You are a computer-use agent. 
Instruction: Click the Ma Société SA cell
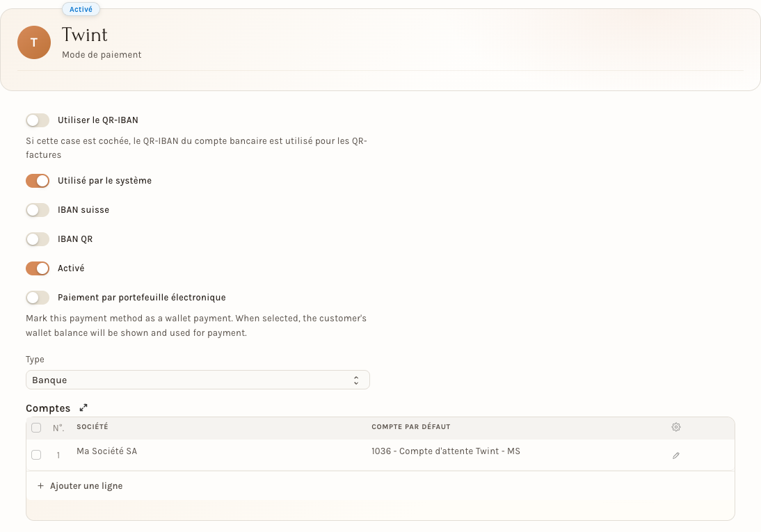click(106, 451)
